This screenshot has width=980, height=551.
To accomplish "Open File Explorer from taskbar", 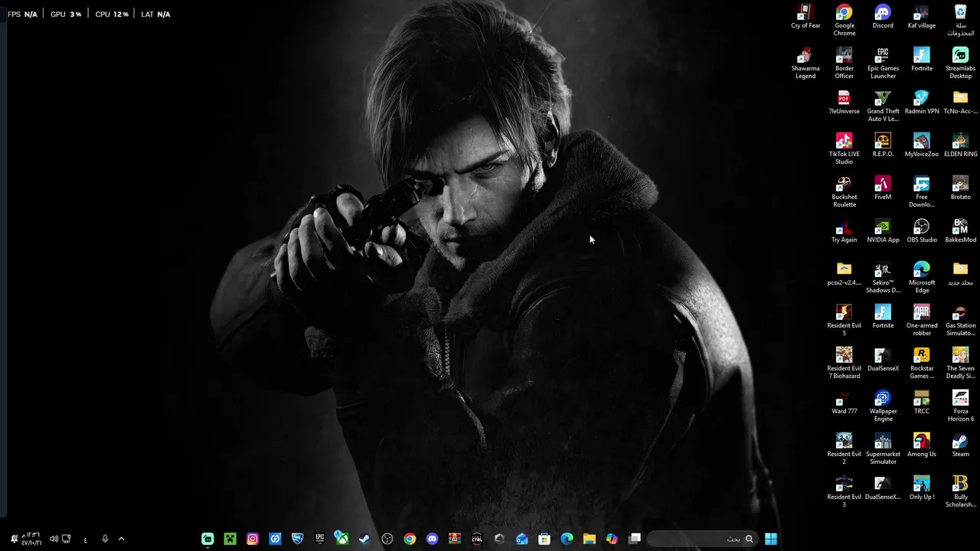I will point(590,539).
